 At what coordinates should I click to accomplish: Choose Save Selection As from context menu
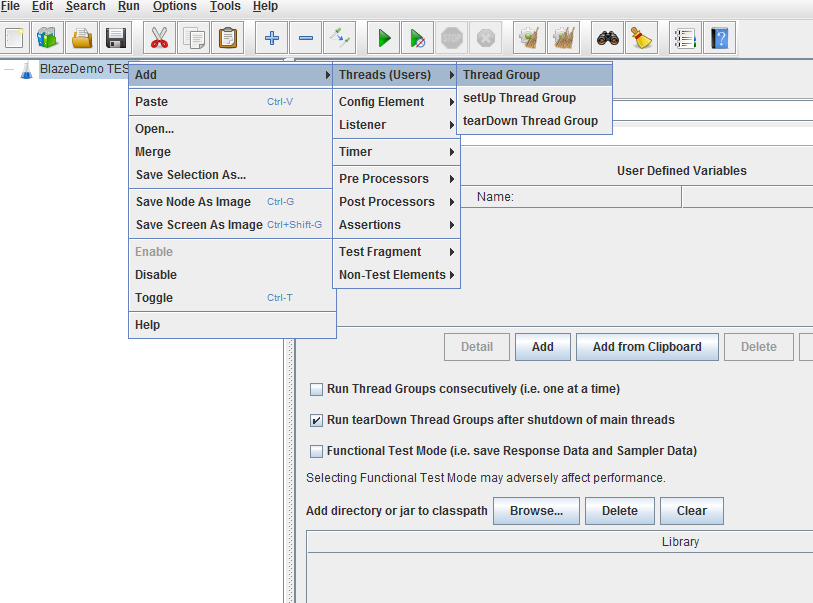click(x=191, y=175)
